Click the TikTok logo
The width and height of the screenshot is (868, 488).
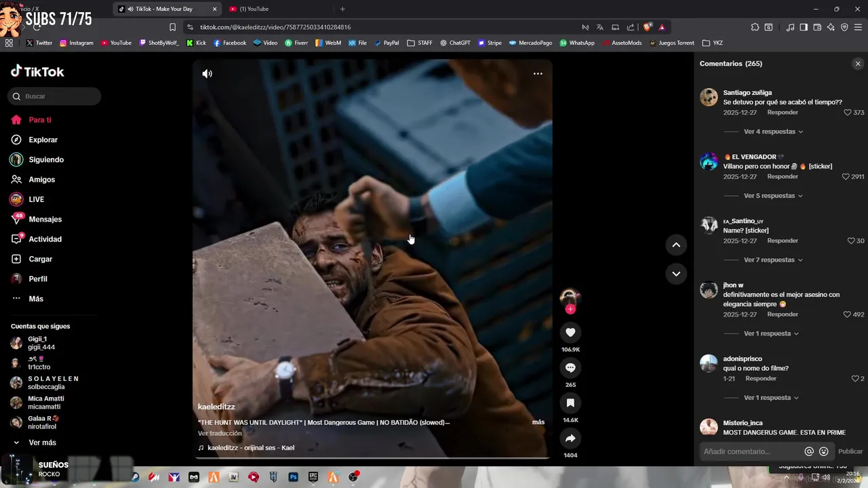(x=37, y=71)
